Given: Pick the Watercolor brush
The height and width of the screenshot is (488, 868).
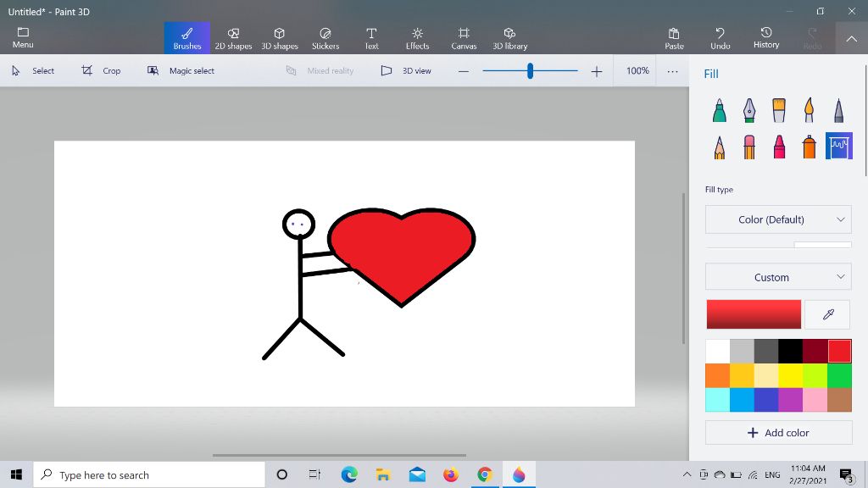Looking at the screenshot, I should [809, 110].
